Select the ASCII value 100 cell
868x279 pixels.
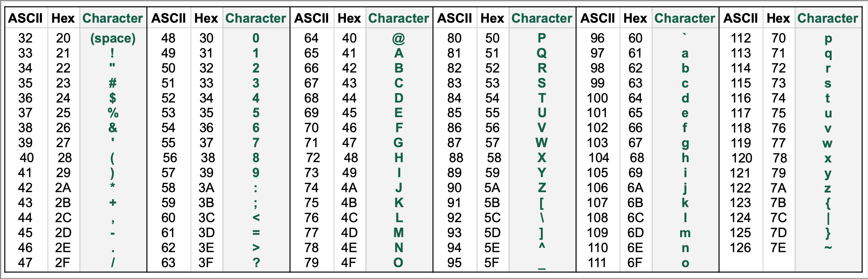pos(597,98)
